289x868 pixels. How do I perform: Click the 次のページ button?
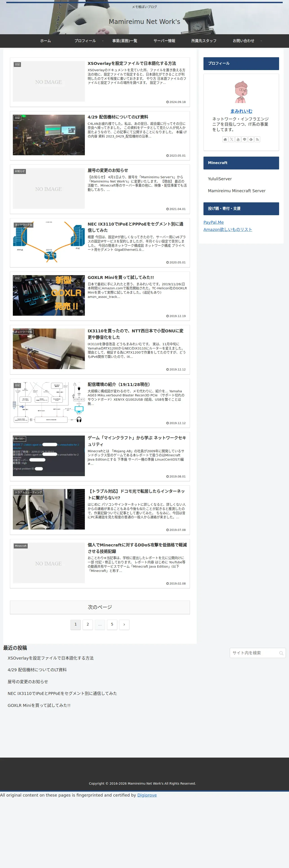coord(100,607)
